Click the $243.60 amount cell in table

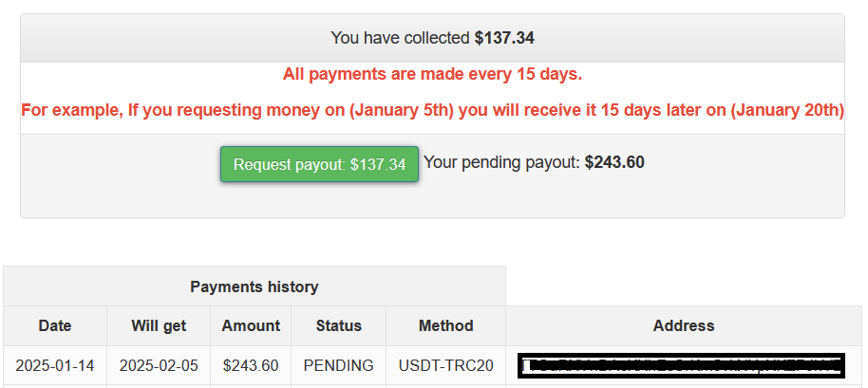251,365
